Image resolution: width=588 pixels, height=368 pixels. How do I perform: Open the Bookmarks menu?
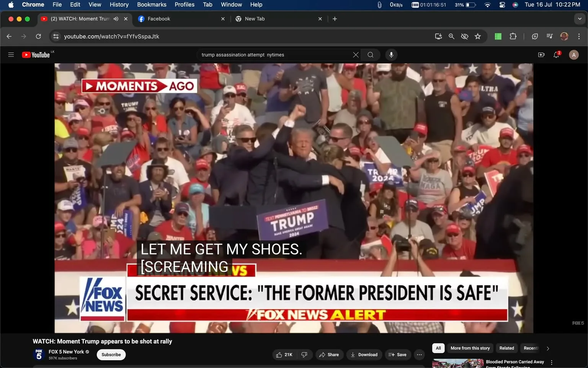click(151, 5)
